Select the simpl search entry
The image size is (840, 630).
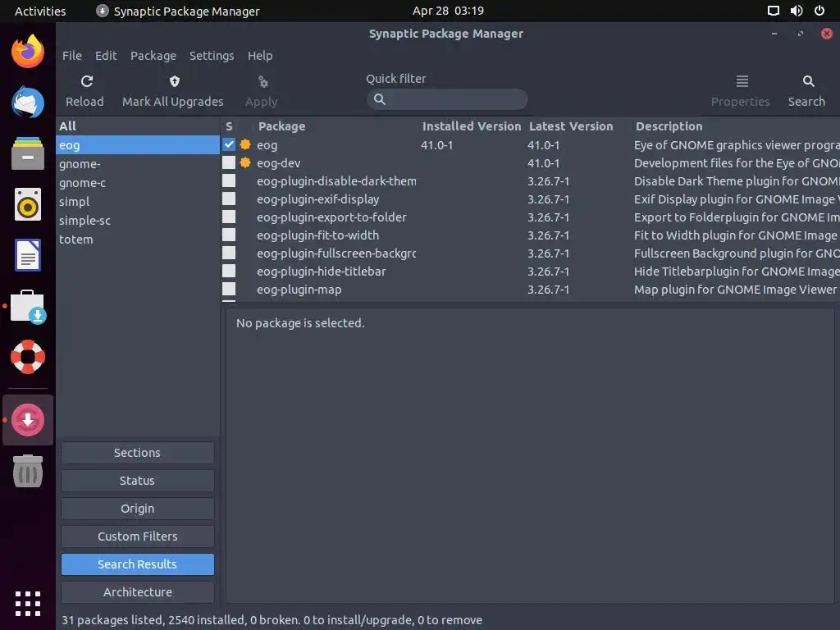click(138, 202)
